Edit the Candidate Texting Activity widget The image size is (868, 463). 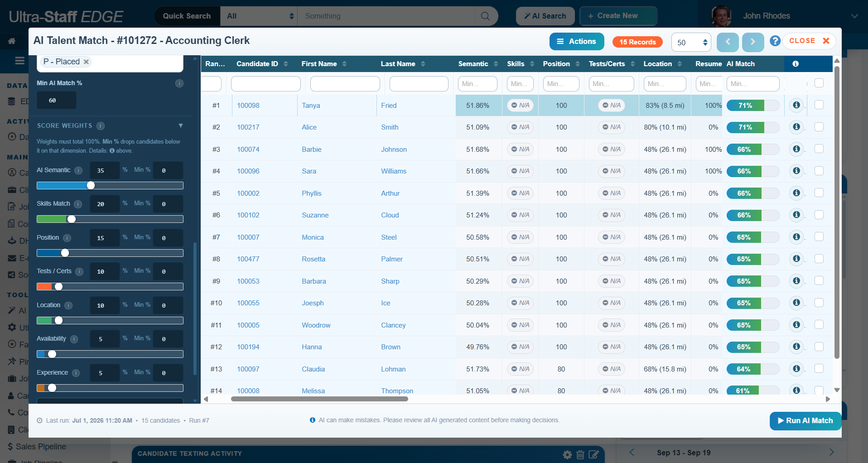point(593,454)
